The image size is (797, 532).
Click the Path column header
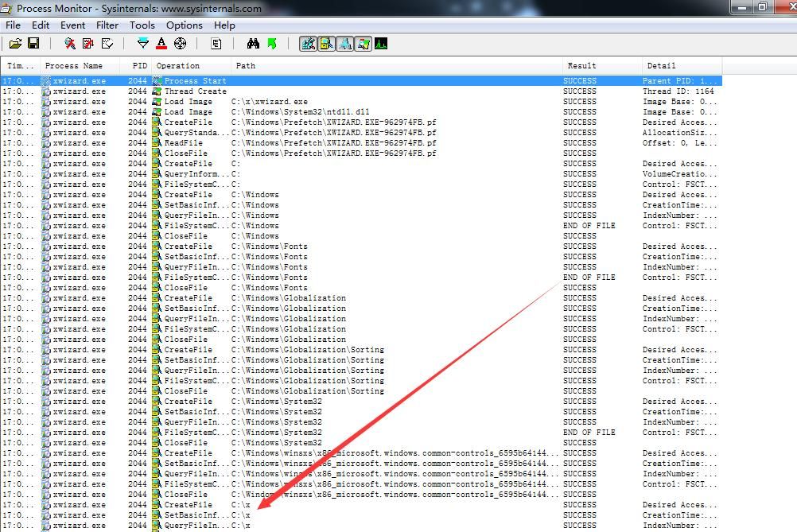397,65
